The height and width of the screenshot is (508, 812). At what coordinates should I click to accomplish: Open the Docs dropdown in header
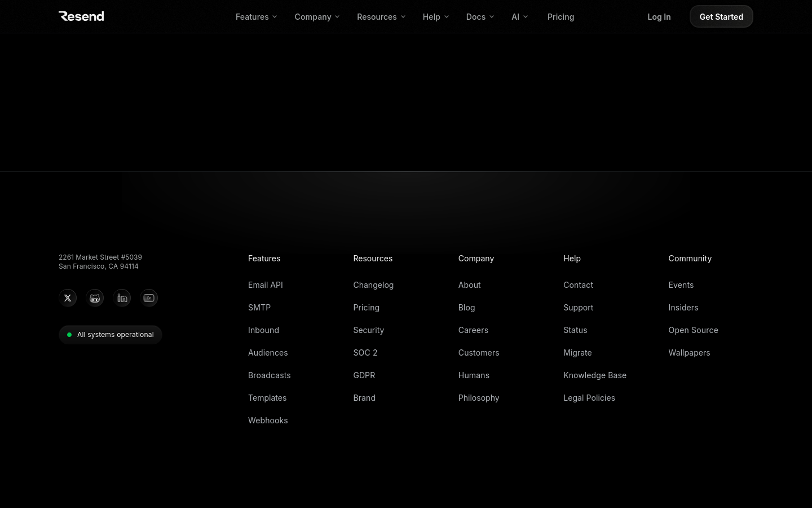(480, 17)
